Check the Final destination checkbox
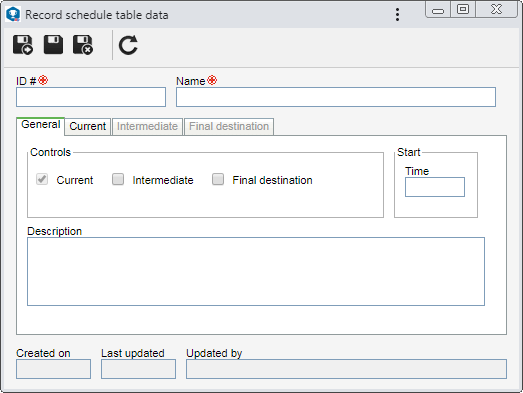523x393 pixels. click(x=218, y=179)
